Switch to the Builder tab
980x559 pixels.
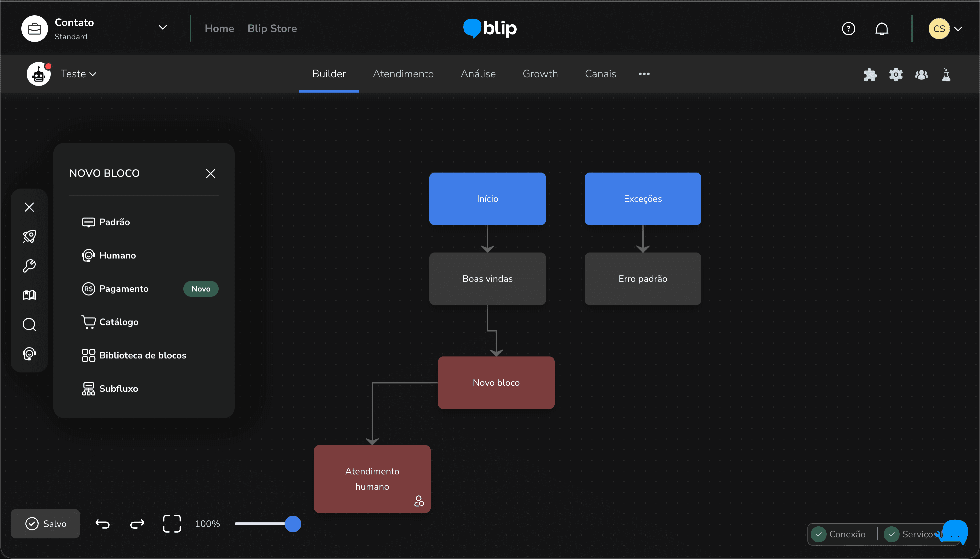pos(329,74)
